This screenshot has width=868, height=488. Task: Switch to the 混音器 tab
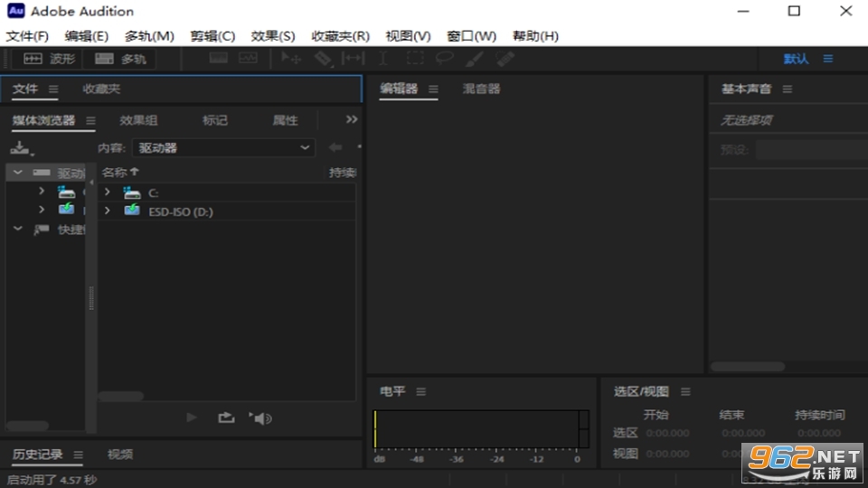(481, 89)
